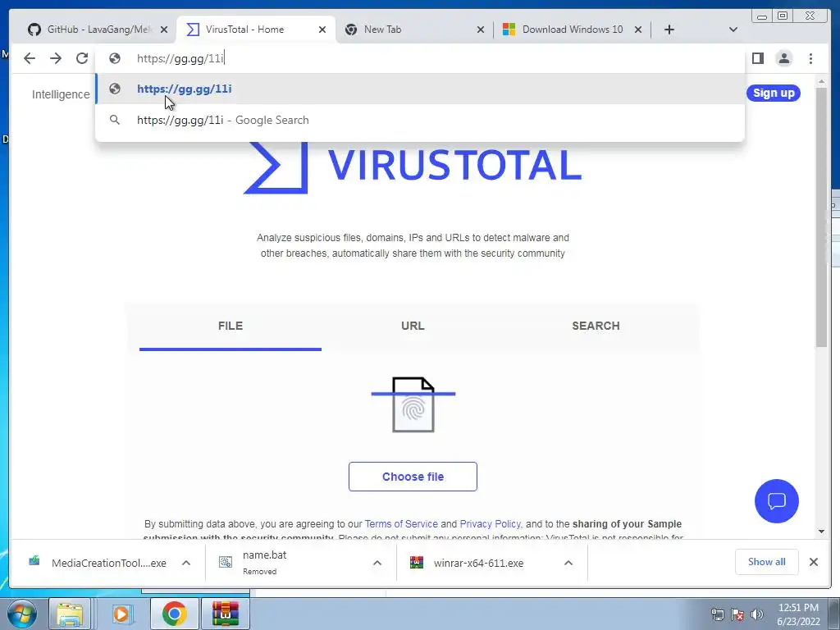Open the Windows Start menu orb
Image resolution: width=840 pixels, height=630 pixels.
22,614
